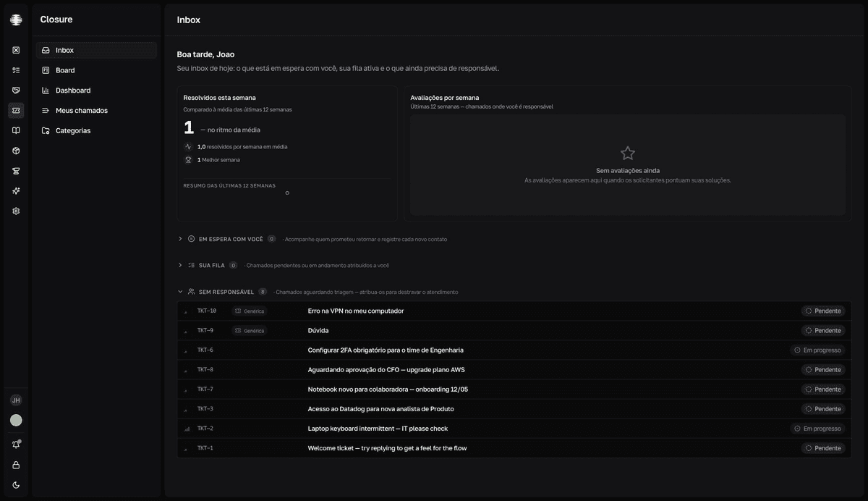The width and height of the screenshot is (868, 501).
Task: Click the pulse icon next to resolvidos por semana
Action: point(188,146)
